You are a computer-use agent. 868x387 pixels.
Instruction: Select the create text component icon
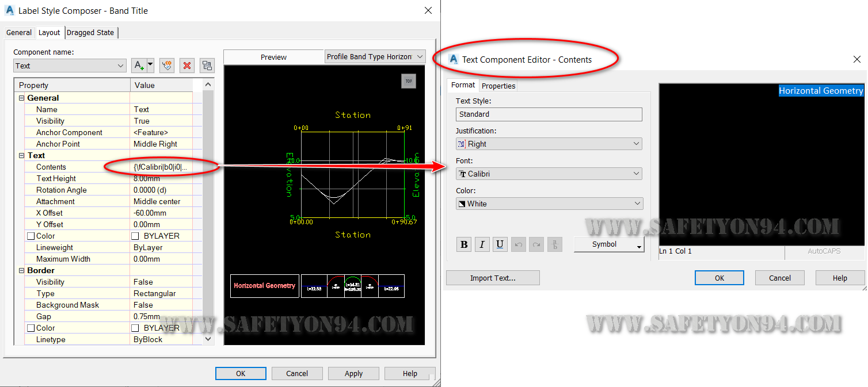pyautogui.click(x=139, y=65)
